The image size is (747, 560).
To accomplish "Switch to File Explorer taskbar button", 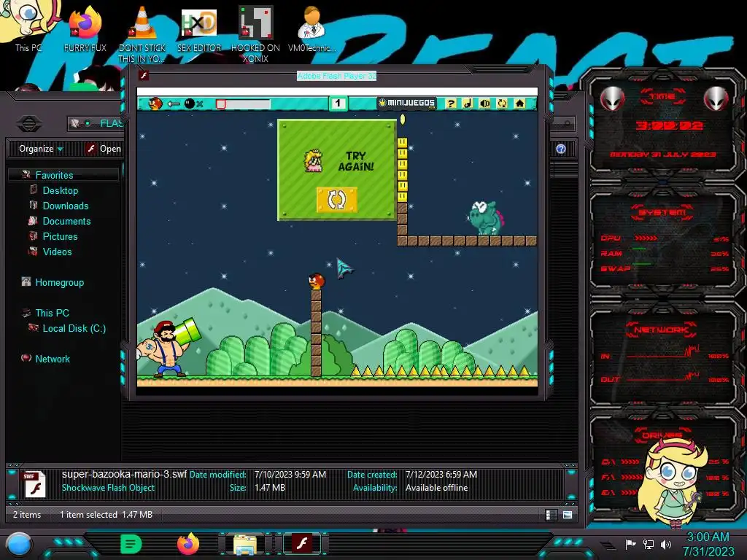I will tap(245, 544).
